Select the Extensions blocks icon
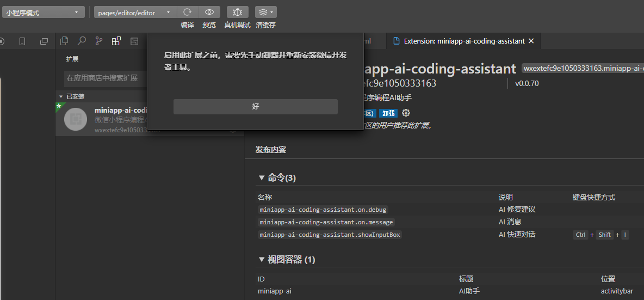 (116, 41)
